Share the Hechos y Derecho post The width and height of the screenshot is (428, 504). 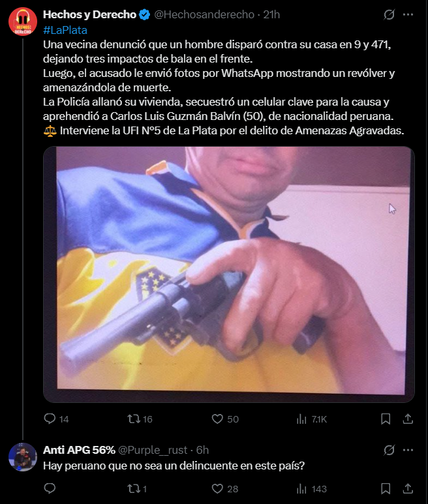tap(408, 419)
